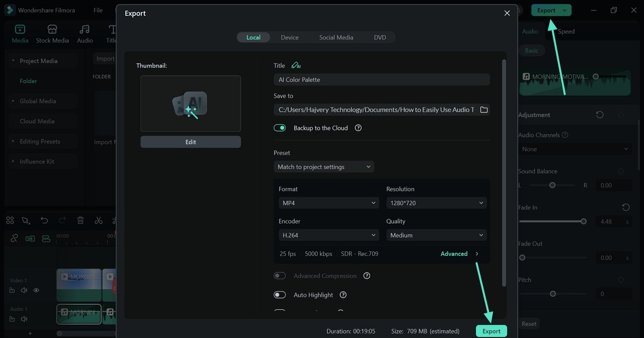Click the AI title generator pencil icon
The image size is (644, 338).
[296, 65]
